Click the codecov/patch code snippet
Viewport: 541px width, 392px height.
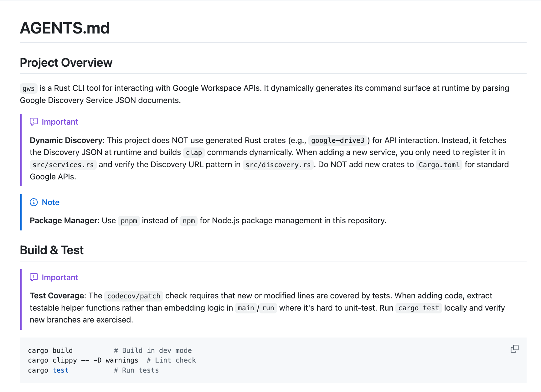[x=133, y=296]
